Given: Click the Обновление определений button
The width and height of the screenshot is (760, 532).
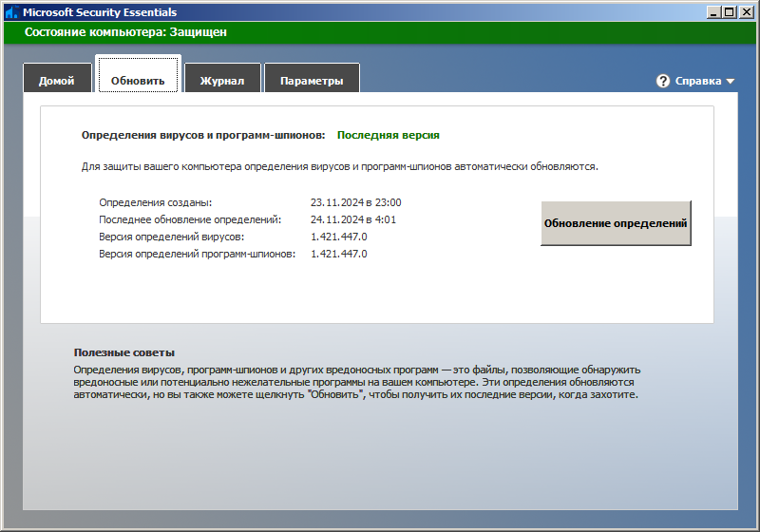Looking at the screenshot, I should click(x=616, y=223).
